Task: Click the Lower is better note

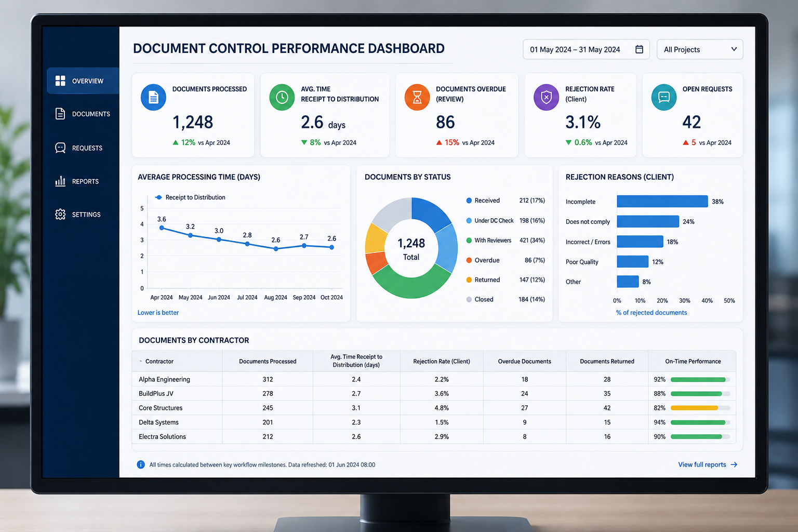Action: [158, 313]
